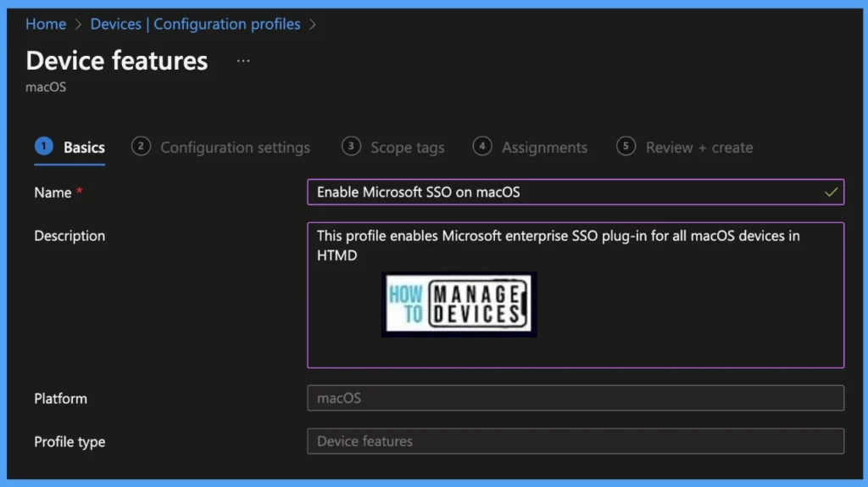This screenshot has width=868, height=487.
Task: Click the Platform label
Action: click(x=60, y=399)
